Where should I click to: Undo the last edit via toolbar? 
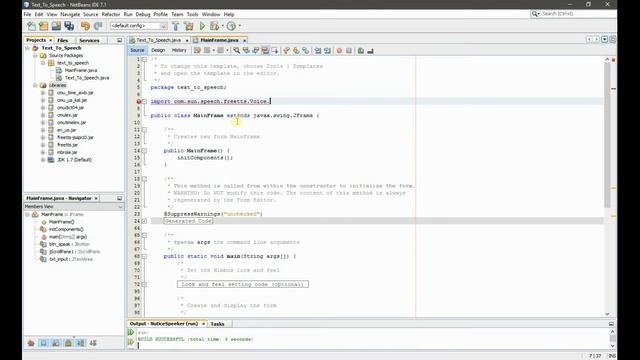click(85, 26)
